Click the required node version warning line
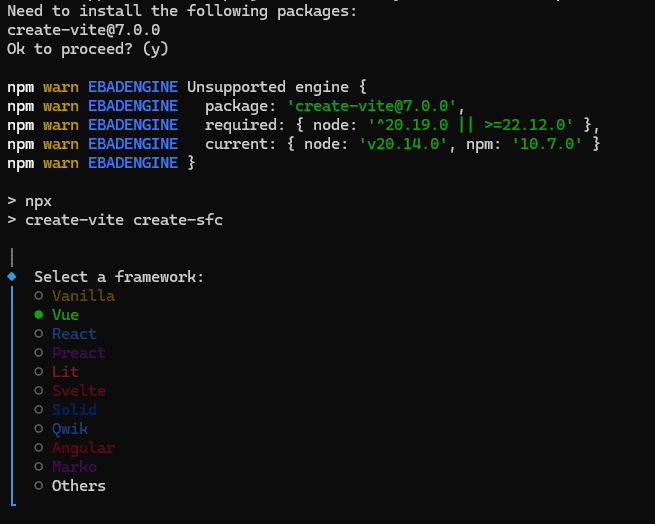655x524 pixels. (401, 125)
